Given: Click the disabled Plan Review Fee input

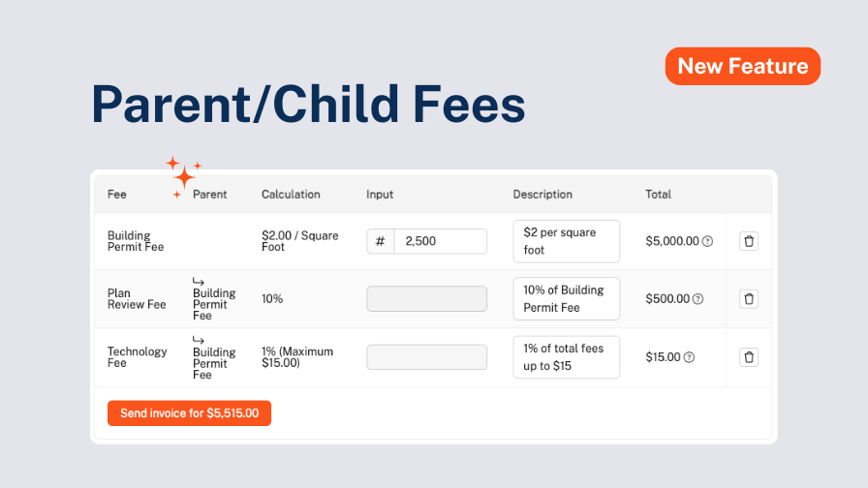Looking at the screenshot, I should point(426,299).
